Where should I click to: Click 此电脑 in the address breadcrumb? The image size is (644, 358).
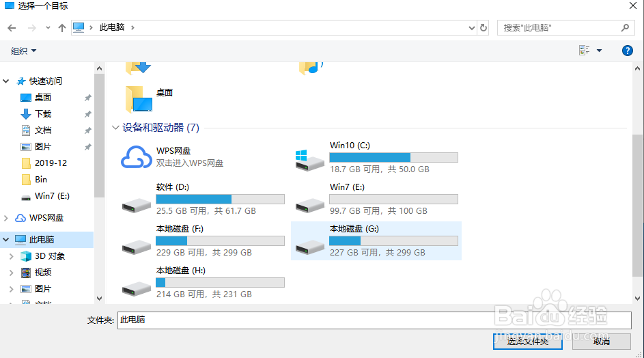[x=112, y=27]
